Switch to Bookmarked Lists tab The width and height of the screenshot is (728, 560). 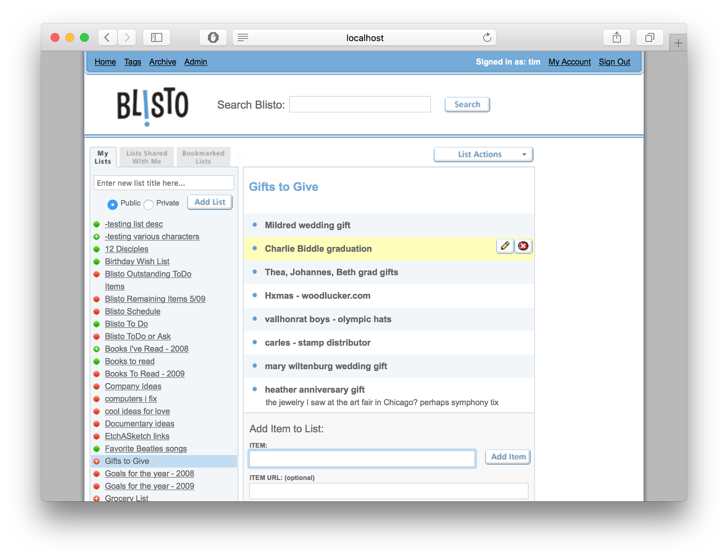tap(203, 157)
